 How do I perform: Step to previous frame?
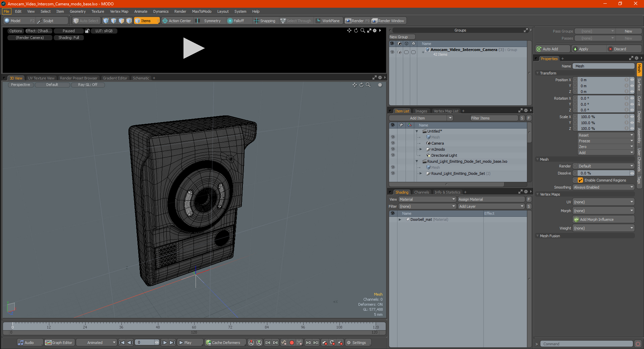click(x=130, y=343)
